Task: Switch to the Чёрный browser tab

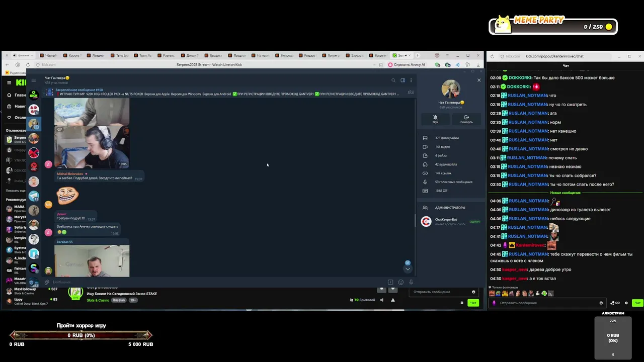Action: click(x=50, y=55)
